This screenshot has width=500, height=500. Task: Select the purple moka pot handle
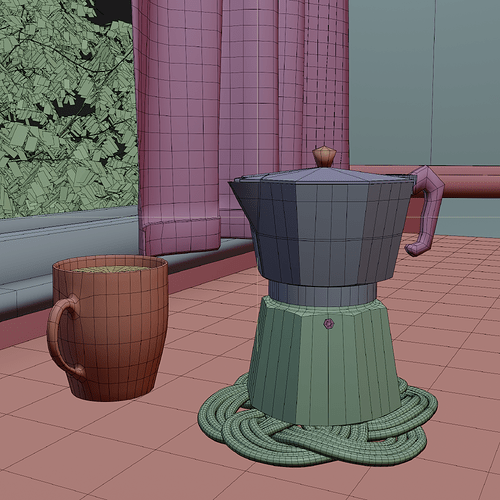[427, 210]
